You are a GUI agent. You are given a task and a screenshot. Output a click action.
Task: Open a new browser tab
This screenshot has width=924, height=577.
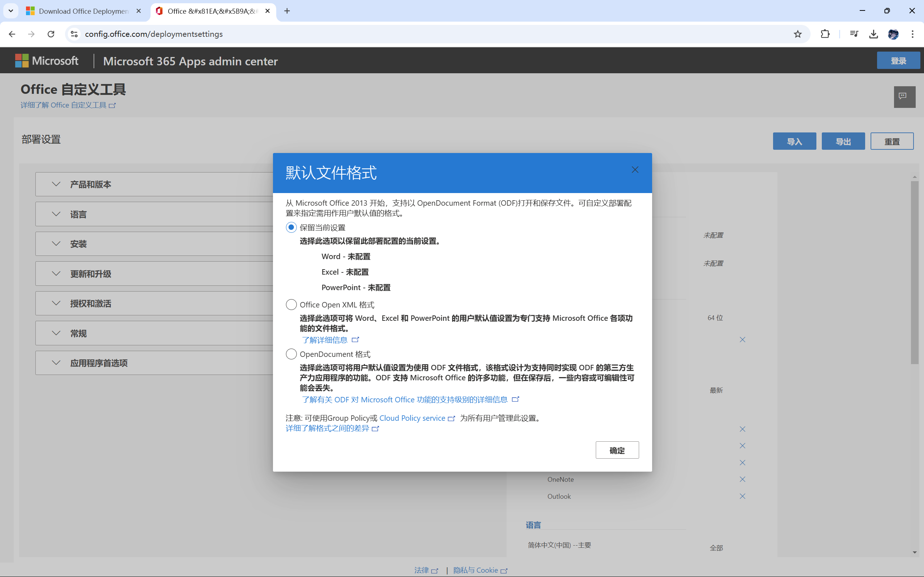[x=287, y=11]
